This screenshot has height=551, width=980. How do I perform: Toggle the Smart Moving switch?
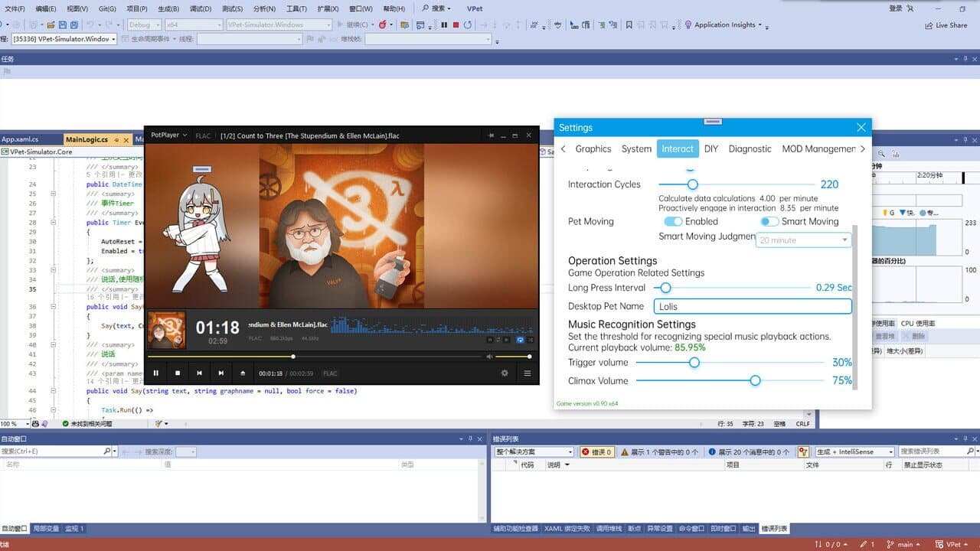(x=769, y=221)
